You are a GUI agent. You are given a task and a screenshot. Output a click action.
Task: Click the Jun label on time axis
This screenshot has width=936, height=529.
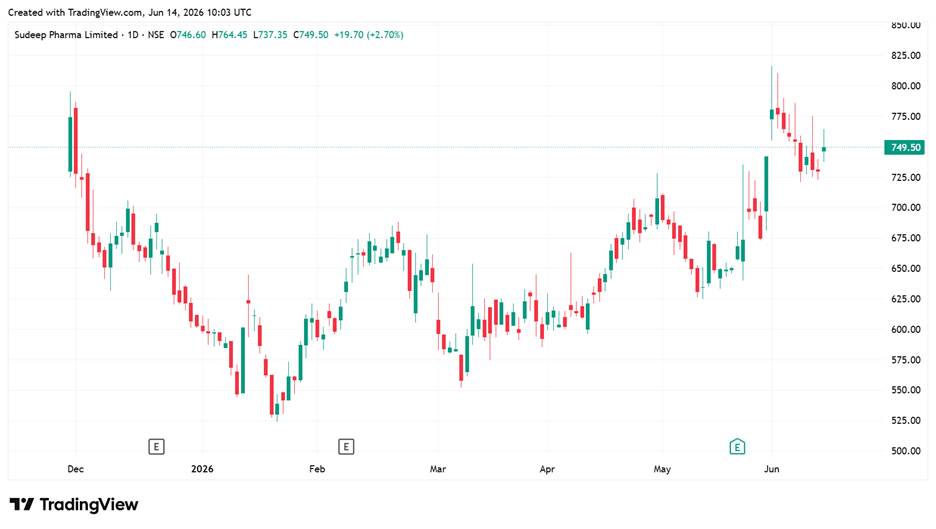772,469
